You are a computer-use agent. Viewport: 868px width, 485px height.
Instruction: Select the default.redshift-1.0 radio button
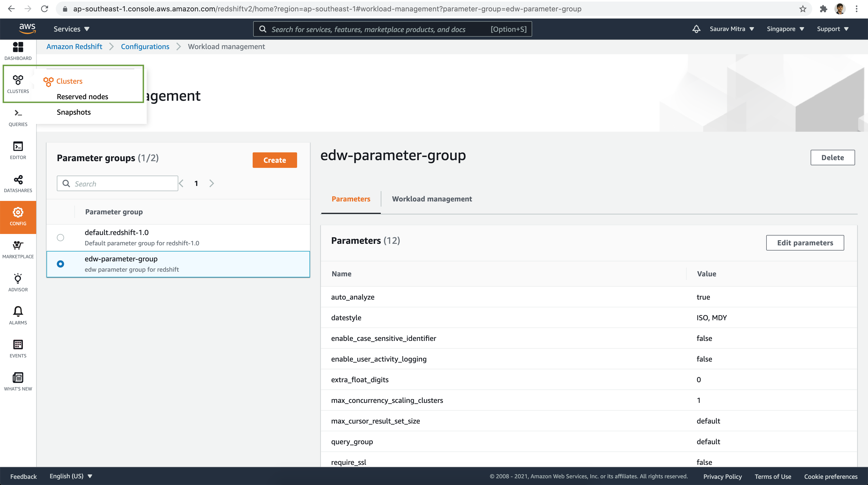[60, 237]
